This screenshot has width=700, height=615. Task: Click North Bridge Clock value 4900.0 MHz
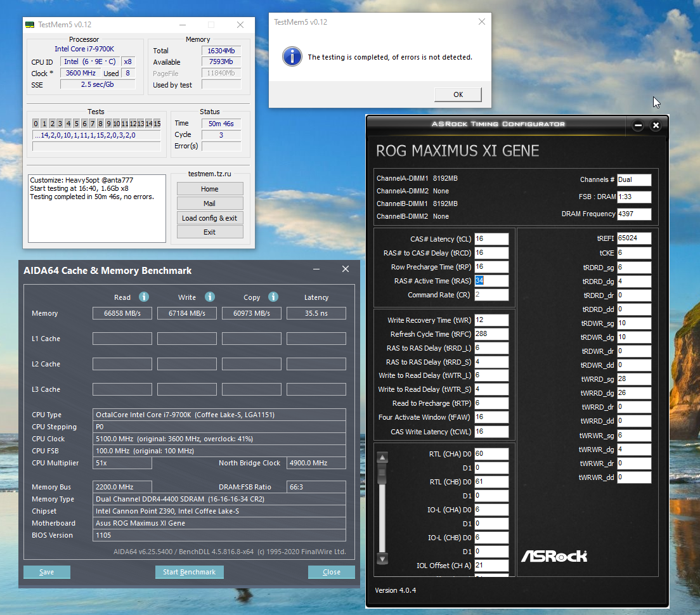tap(316, 463)
